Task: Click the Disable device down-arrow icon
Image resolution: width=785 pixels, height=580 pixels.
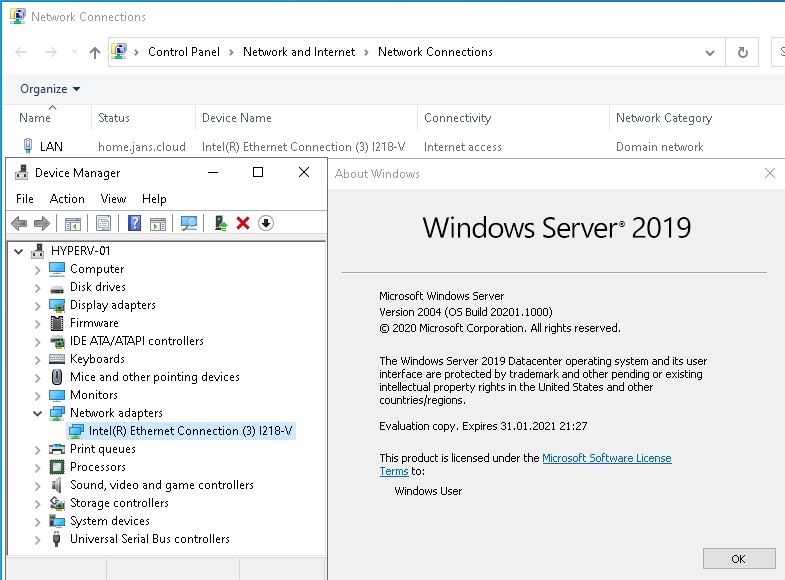Action: click(x=266, y=223)
